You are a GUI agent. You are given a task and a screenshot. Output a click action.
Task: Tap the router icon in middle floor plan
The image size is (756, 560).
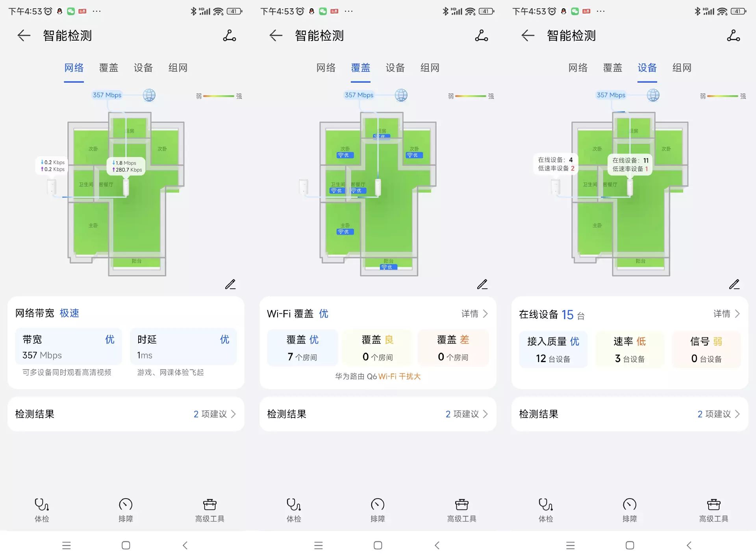point(378,187)
